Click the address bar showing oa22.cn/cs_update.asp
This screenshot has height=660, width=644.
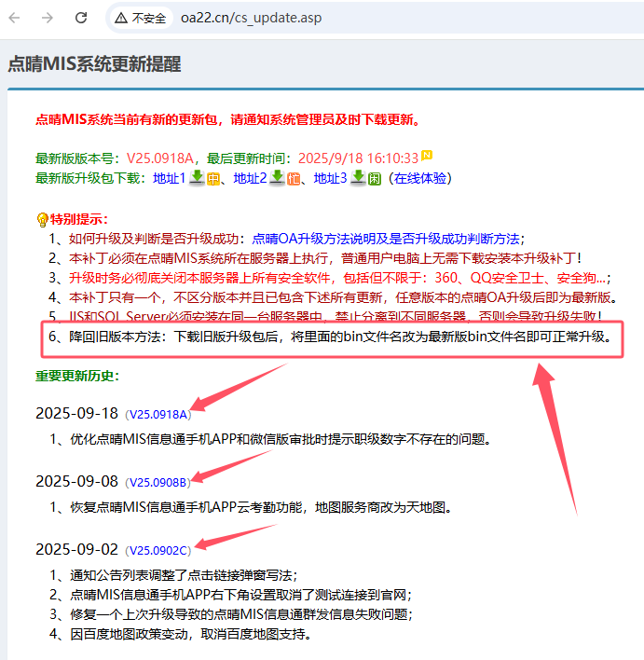(x=373, y=18)
